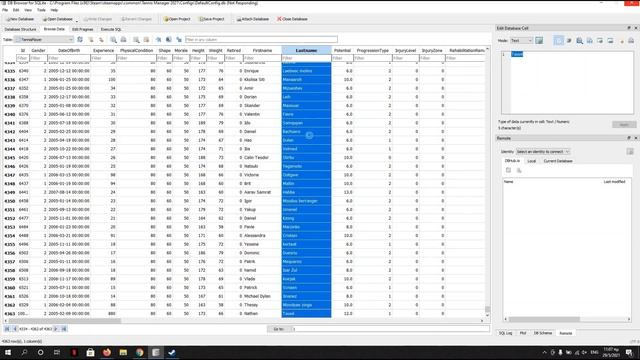Go to next page of records
The height and width of the screenshot is (360, 640).
click(x=56, y=329)
